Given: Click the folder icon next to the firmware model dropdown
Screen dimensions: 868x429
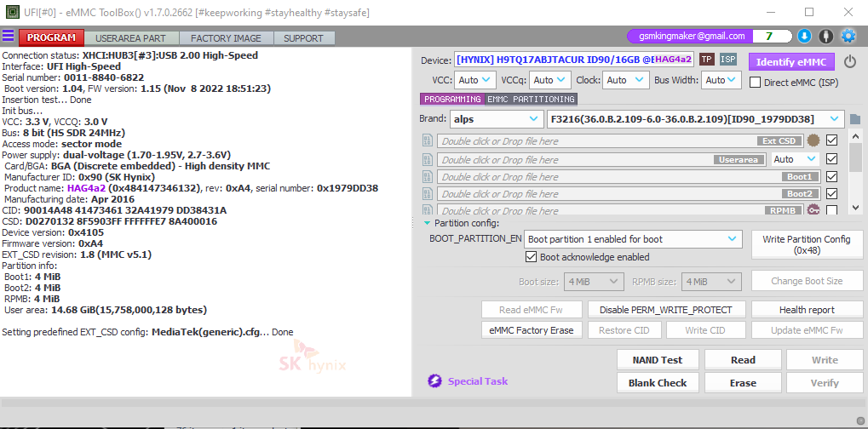Looking at the screenshot, I should point(854,119).
